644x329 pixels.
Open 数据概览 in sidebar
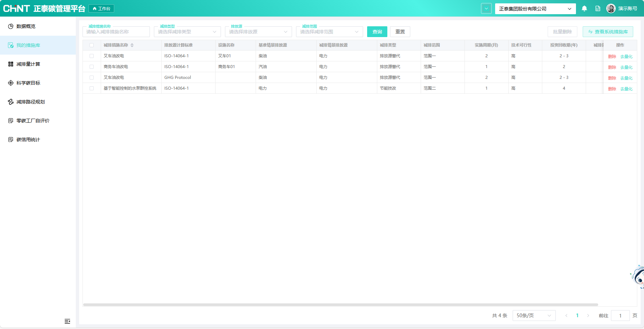[38, 26]
